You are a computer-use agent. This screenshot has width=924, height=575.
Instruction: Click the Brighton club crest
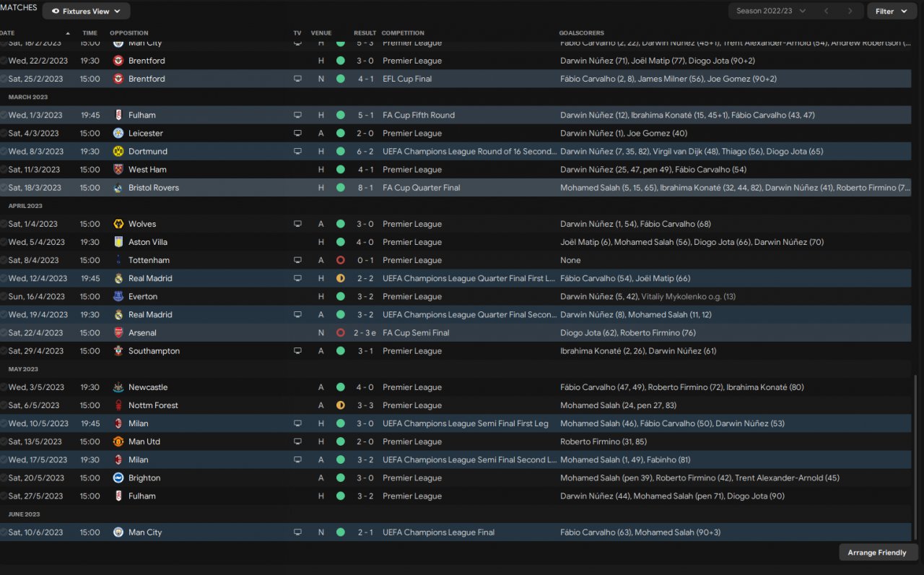[x=118, y=477]
